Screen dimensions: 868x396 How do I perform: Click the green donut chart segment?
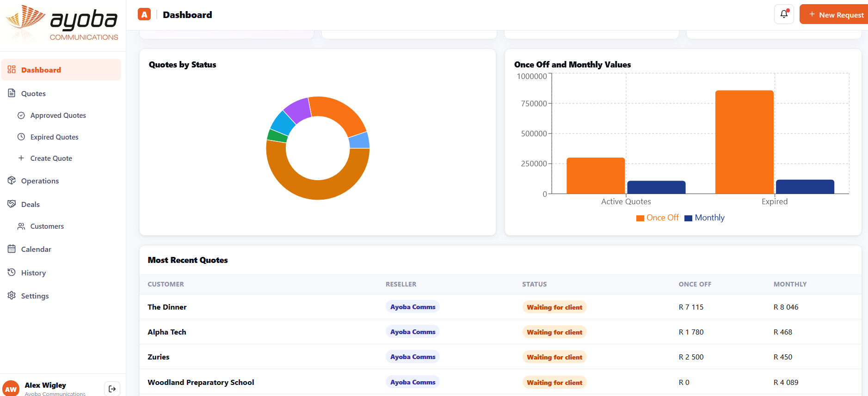click(278, 136)
